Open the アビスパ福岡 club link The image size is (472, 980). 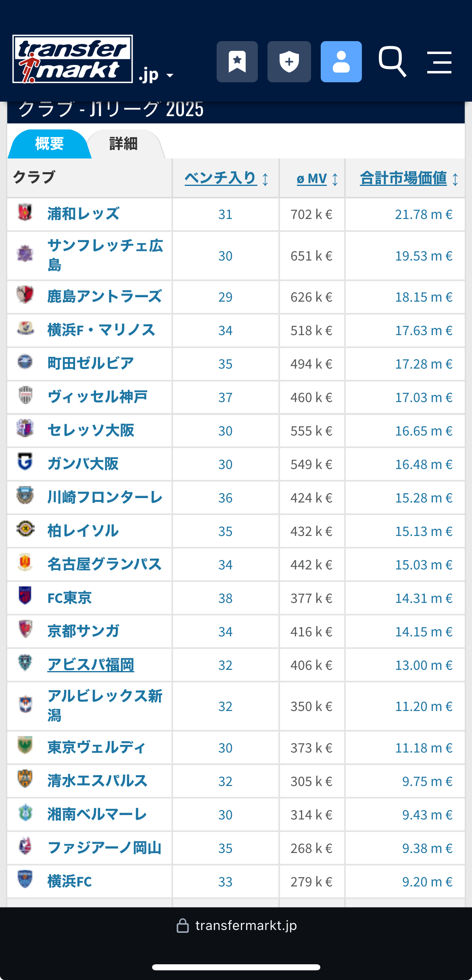pos(91,665)
